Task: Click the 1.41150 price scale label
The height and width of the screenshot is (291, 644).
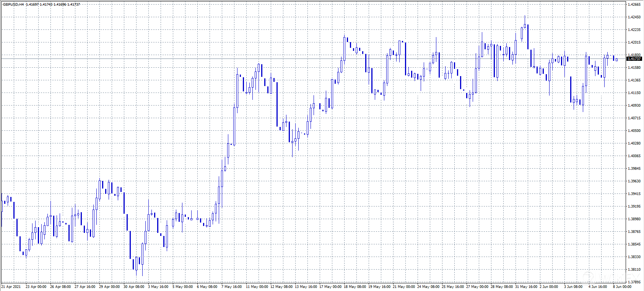Action: (634, 93)
